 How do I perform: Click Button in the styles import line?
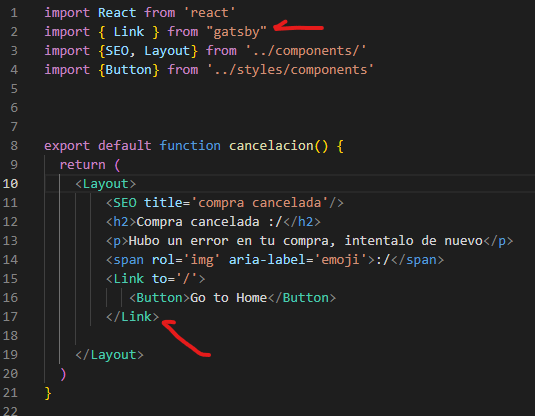coord(129,70)
